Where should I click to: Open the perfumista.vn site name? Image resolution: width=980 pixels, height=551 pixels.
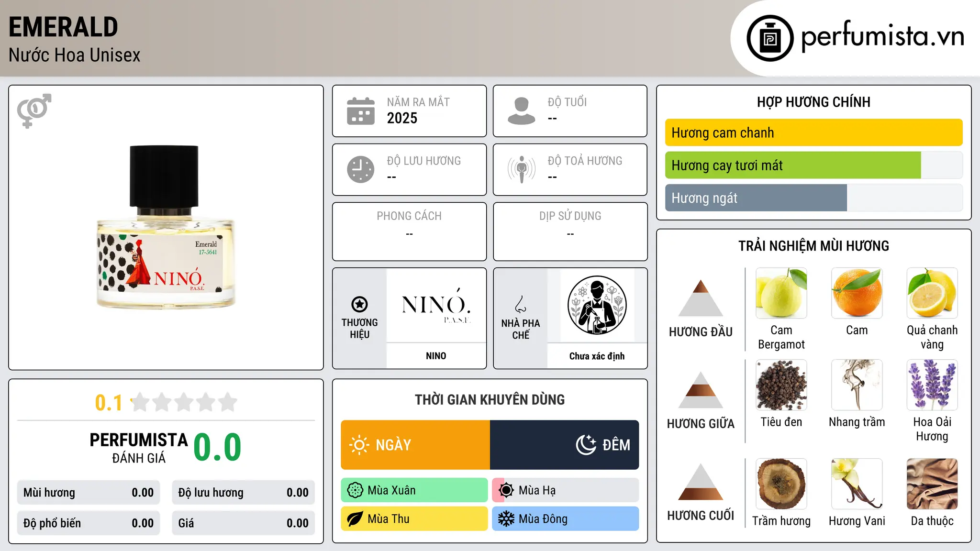pos(882,36)
